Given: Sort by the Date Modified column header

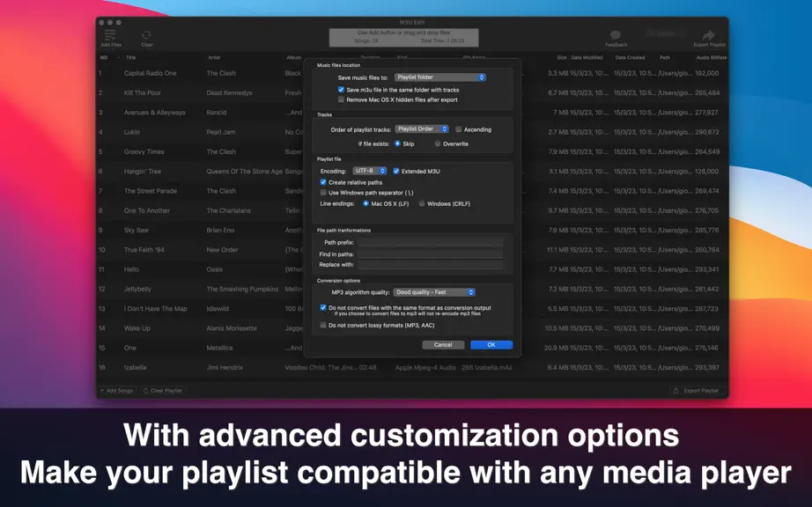Looking at the screenshot, I should click(x=587, y=57).
